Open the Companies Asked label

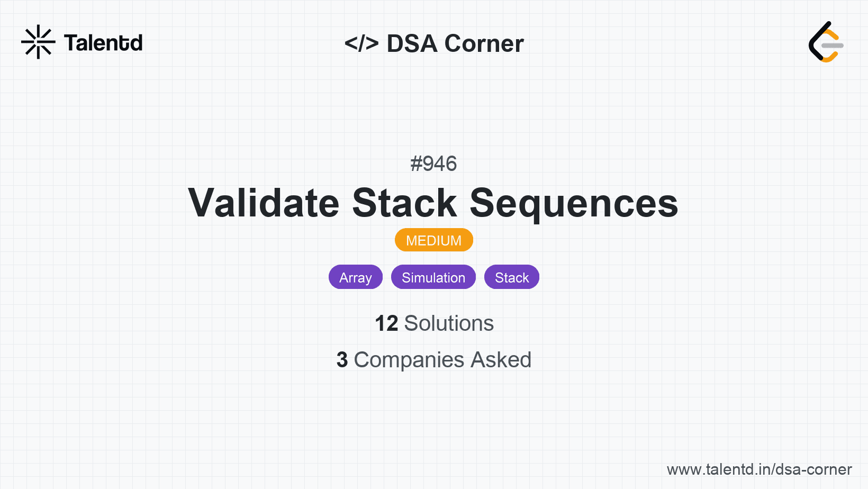(442, 360)
